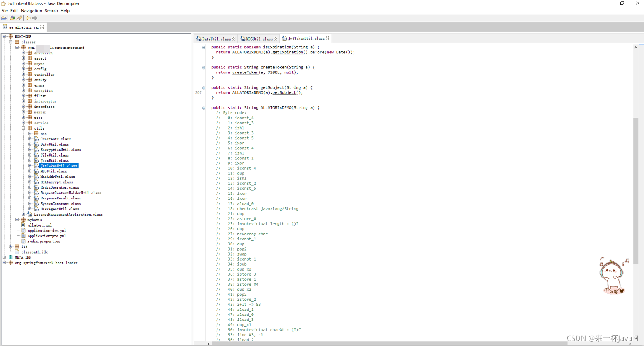Open the Navigation menu

(31, 10)
